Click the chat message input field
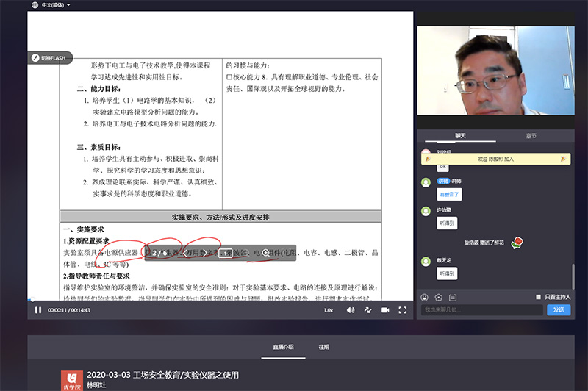Viewport: 588px width, 391px height. (481, 310)
